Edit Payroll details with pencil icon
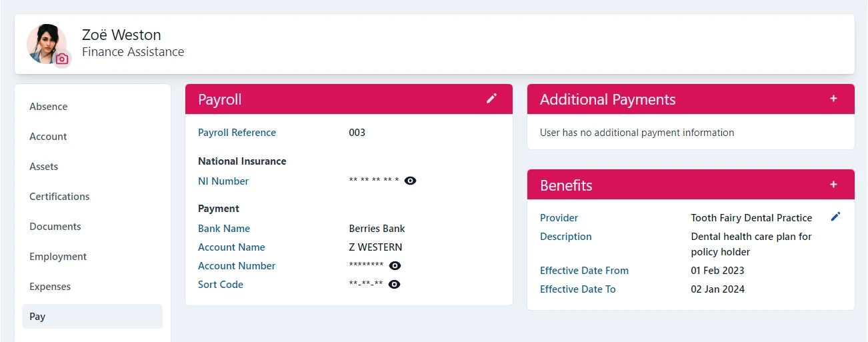 tap(491, 99)
